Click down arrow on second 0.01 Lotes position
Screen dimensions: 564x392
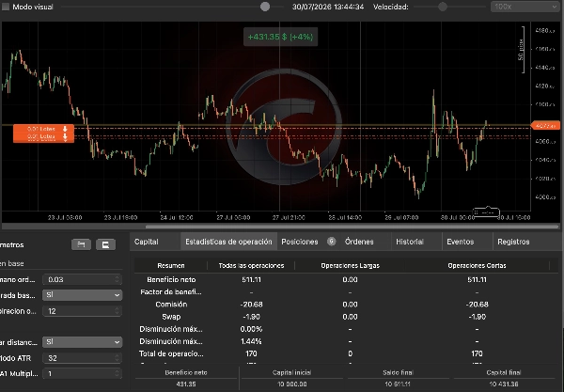pos(65,137)
